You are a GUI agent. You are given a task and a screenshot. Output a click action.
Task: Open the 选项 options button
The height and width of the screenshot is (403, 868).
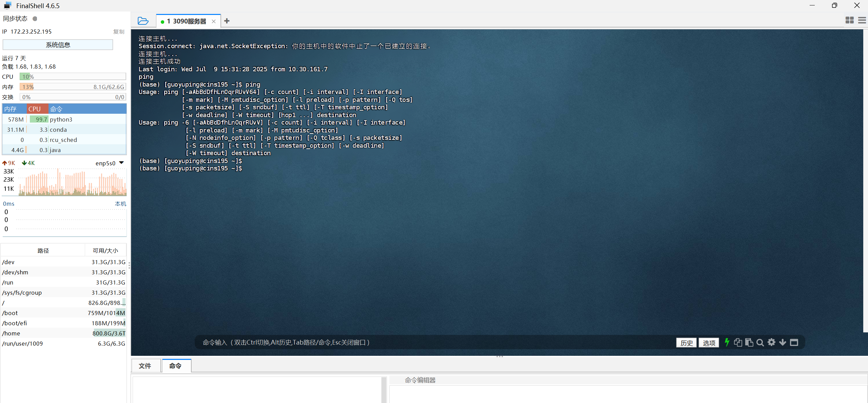pos(709,343)
